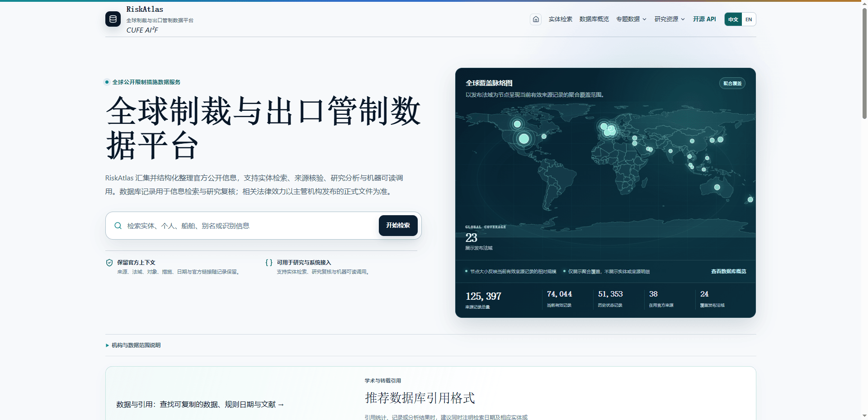Expand the 专题数据 dropdown menu

pos(631,19)
